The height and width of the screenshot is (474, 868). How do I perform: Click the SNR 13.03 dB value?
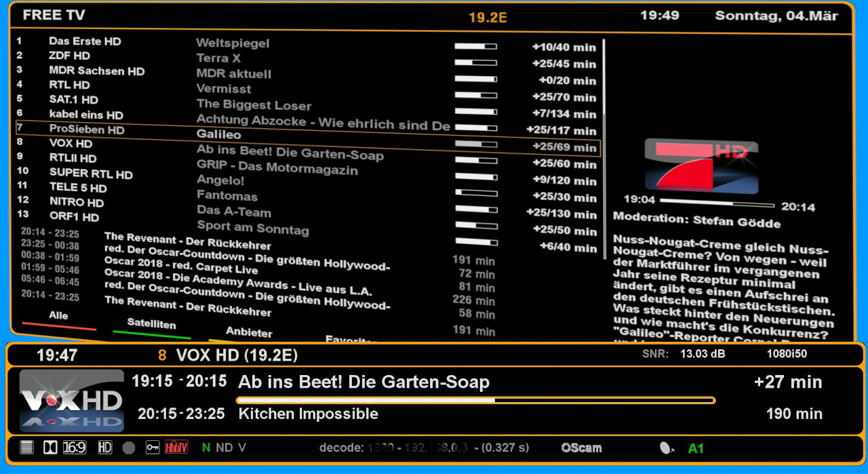[x=703, y=353]
